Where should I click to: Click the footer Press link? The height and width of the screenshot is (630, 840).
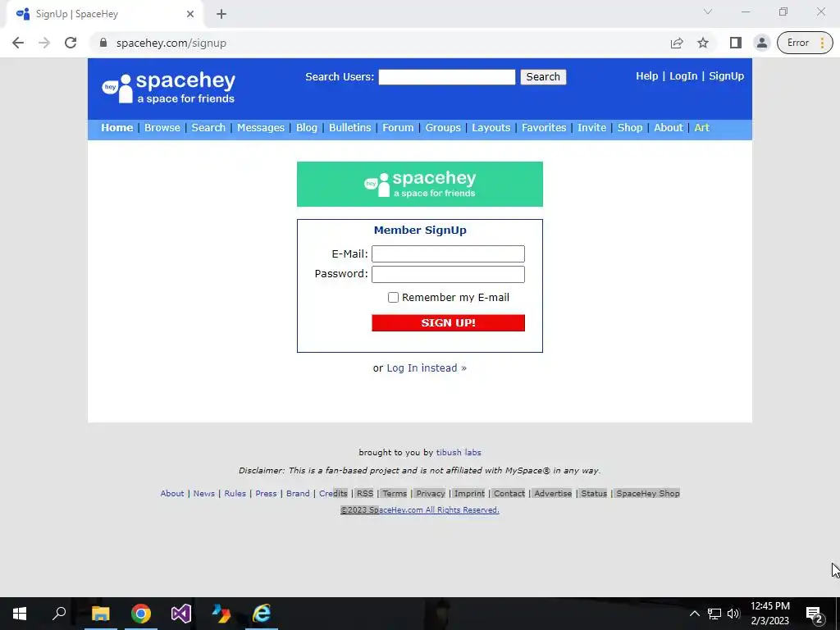click(266, 493)
